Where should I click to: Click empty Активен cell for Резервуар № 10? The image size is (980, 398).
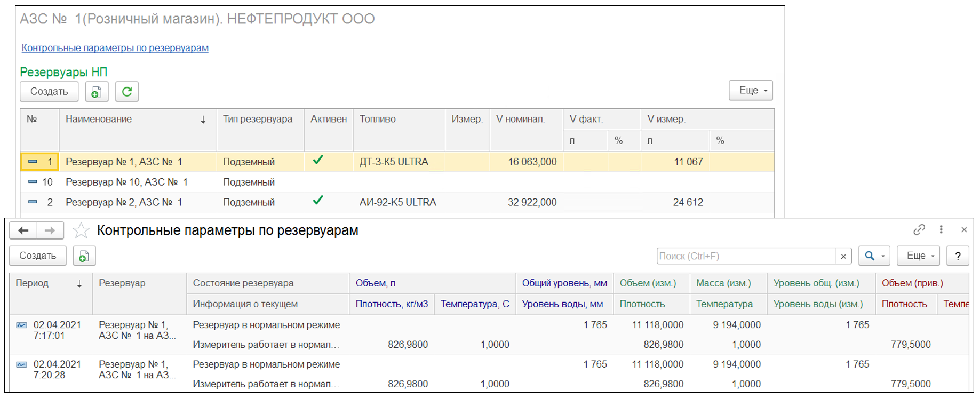tap(328, 182)
